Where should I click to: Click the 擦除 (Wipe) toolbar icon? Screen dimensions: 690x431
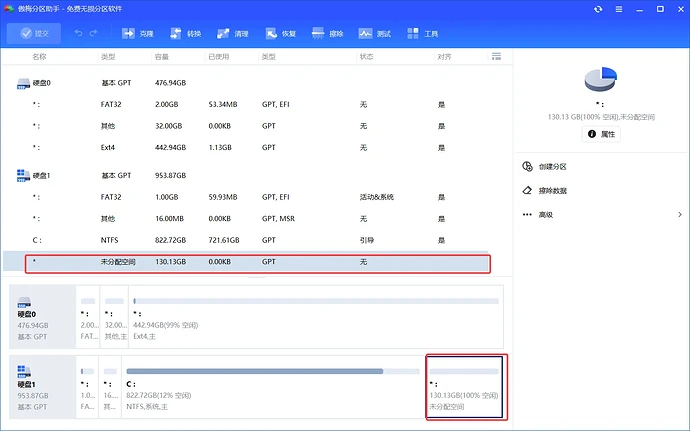coord(328,33)
